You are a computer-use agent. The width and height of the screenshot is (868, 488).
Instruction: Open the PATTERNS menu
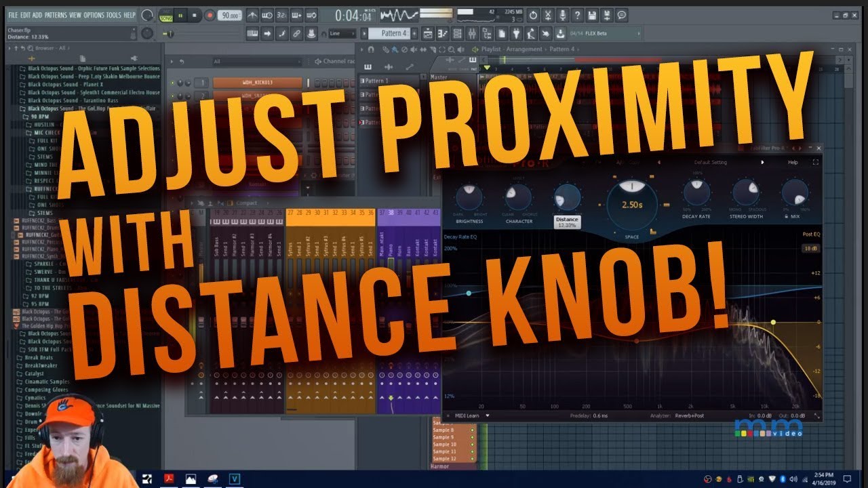(x=56, y=15)
